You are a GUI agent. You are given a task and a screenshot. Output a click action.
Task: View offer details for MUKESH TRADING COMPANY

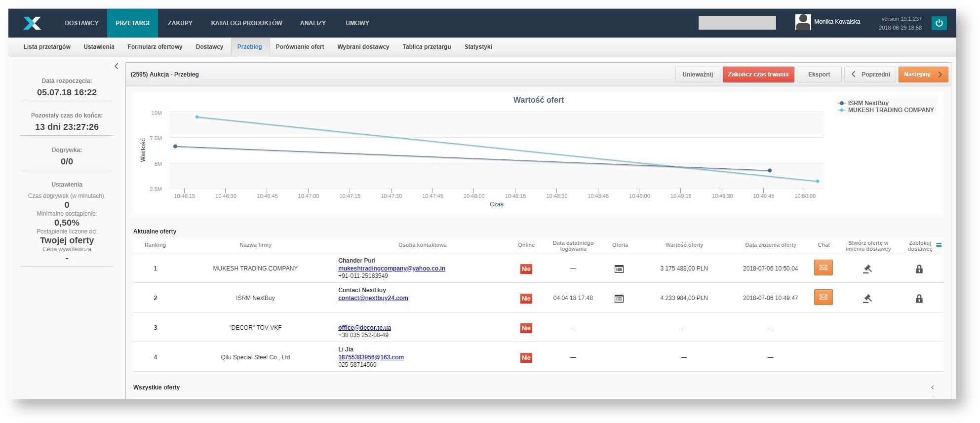(x=619, y=269)
